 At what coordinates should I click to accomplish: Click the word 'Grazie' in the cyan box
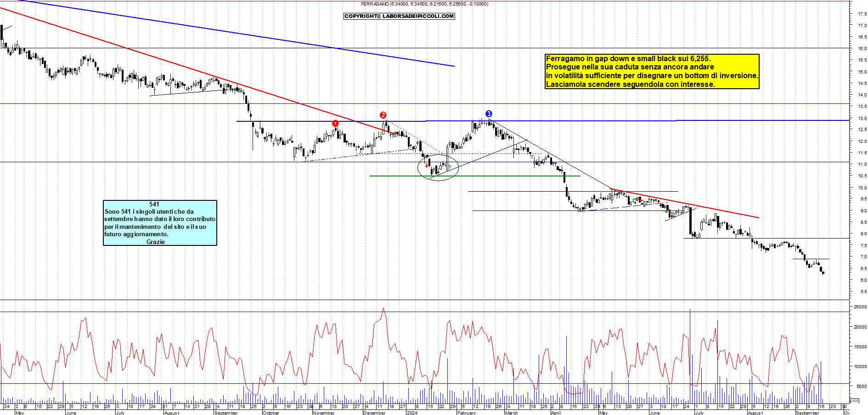point(155,242)
